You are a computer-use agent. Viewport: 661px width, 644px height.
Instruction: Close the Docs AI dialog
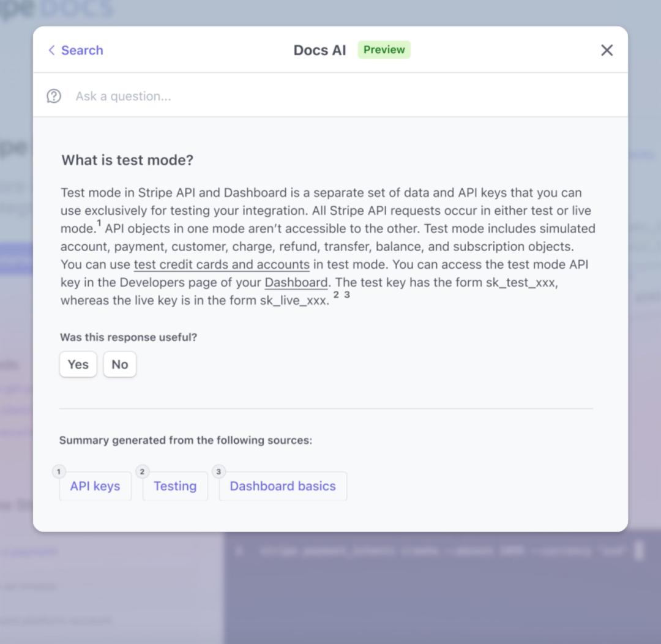[x=607, y=50]
